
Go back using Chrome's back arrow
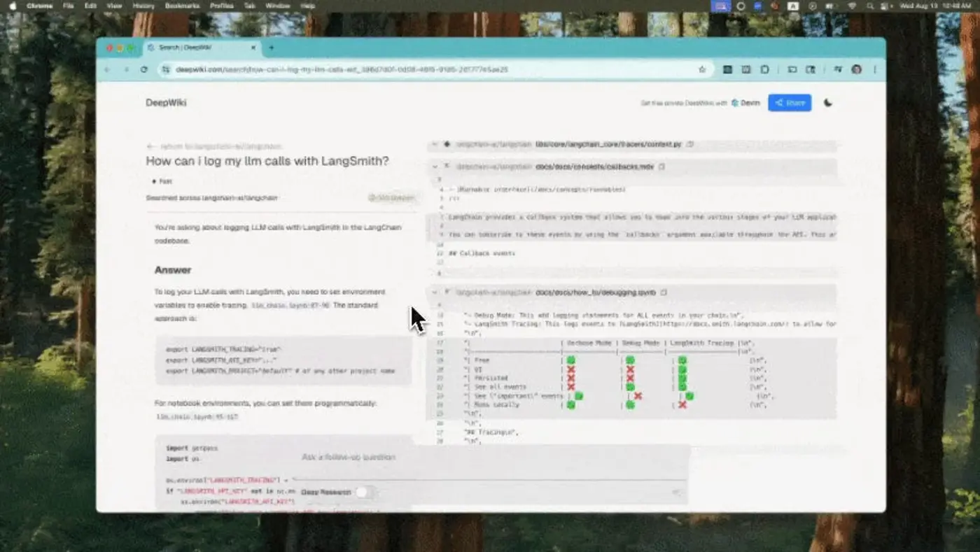107,69
